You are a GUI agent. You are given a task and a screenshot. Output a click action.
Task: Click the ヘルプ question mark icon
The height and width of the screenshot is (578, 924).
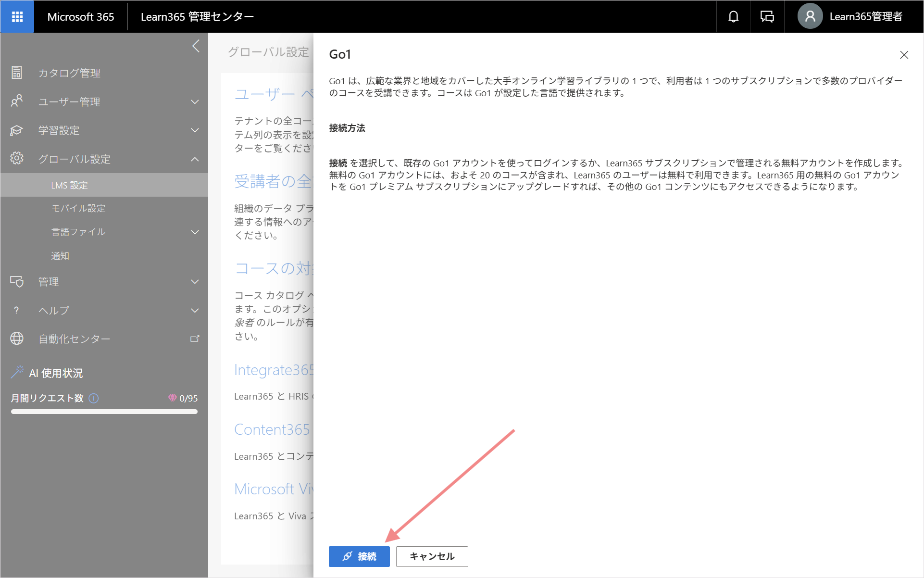pos(17,310)
